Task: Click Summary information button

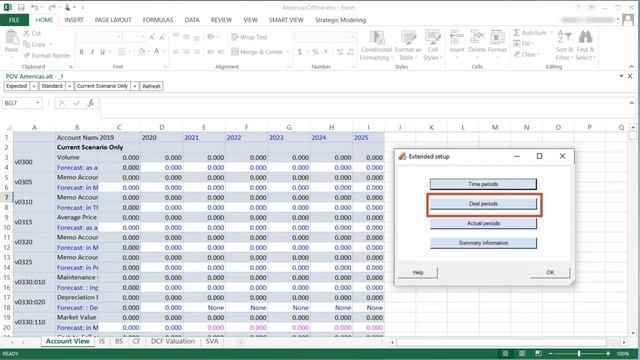Action: tap(483, 243)
